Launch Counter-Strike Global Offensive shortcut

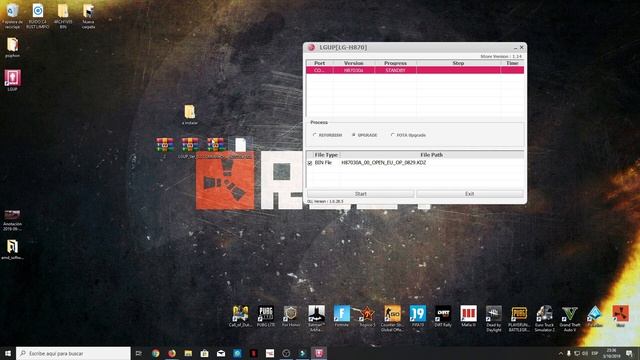[392, 318]
